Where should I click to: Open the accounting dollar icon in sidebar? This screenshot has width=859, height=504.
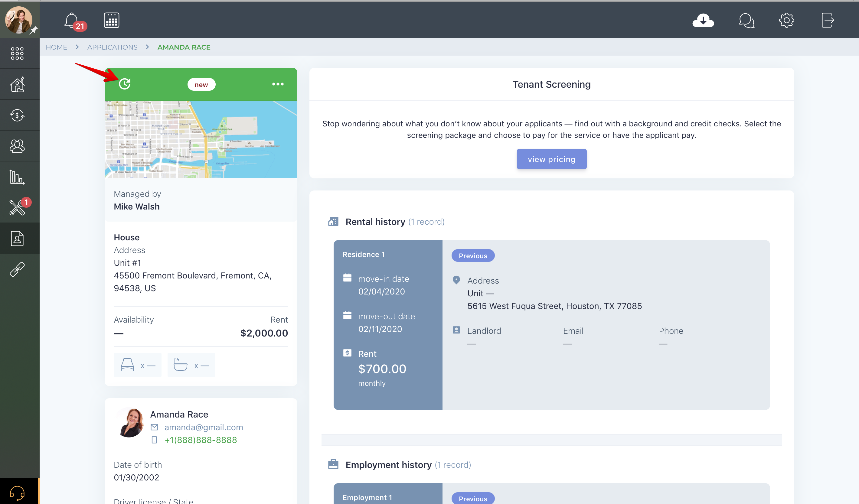(x=17, y=115)
